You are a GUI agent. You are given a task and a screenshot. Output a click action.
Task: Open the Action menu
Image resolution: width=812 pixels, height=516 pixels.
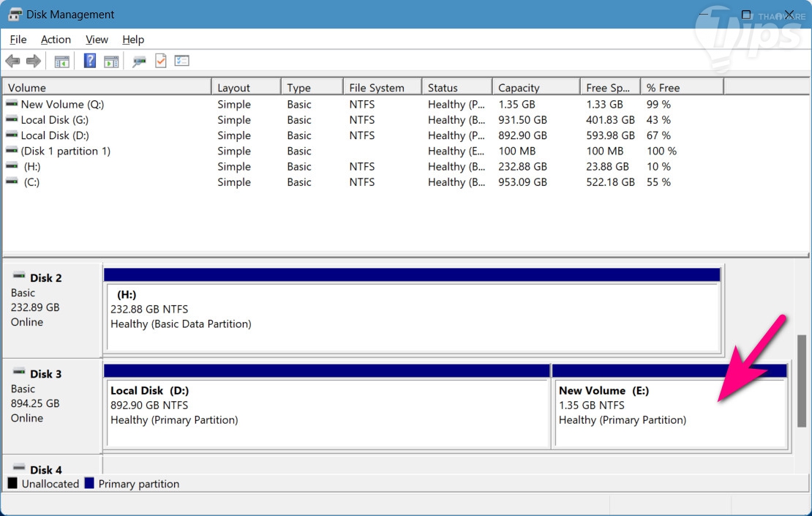pyautogui.click(x=56, y=40)
